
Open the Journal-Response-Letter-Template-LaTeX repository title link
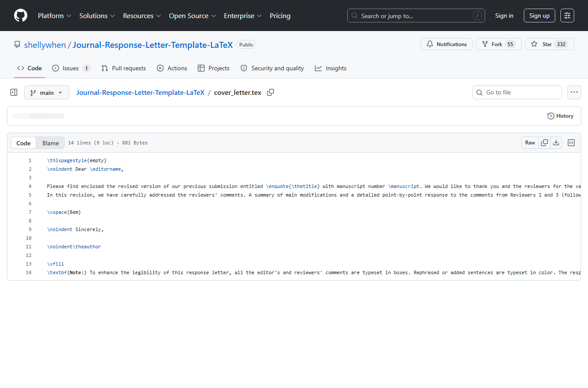(152, 45)
